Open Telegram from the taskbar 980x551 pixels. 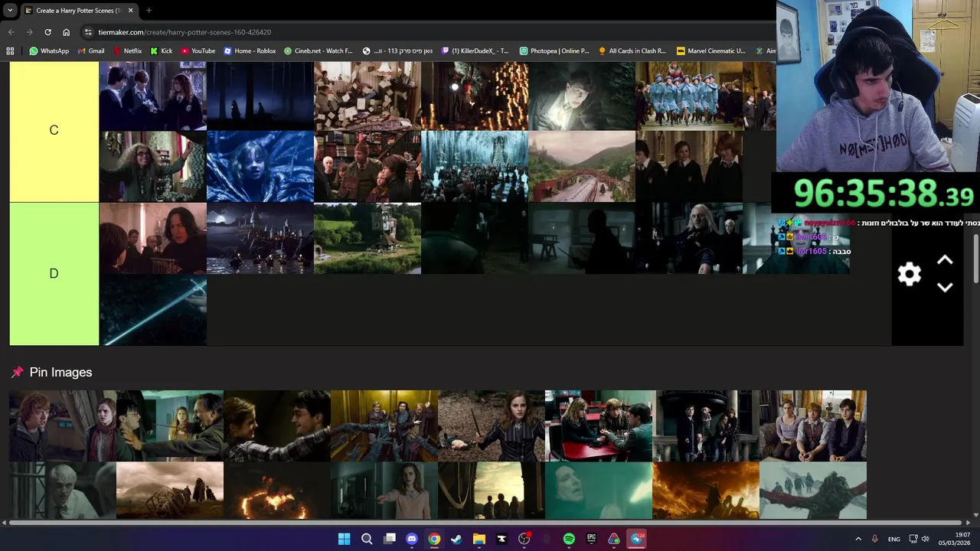tap(636, 539)
